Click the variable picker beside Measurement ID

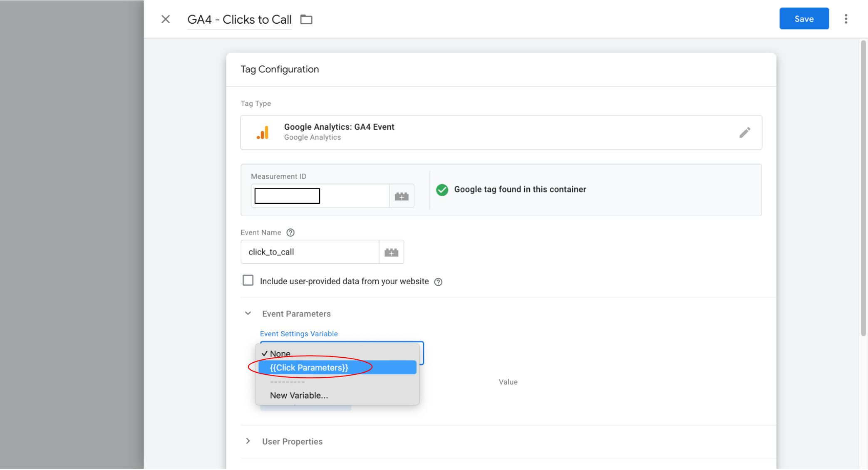(x=401, y=196)
